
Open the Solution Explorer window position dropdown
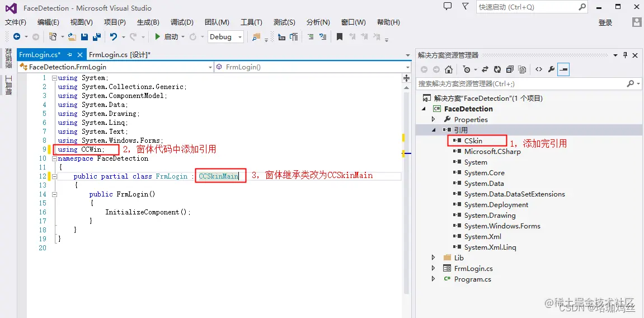point(615,55)
